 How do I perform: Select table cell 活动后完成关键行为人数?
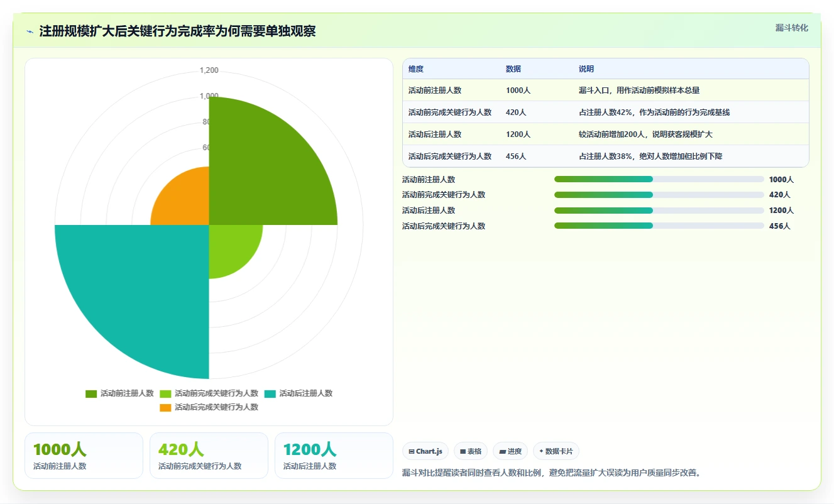450,156
